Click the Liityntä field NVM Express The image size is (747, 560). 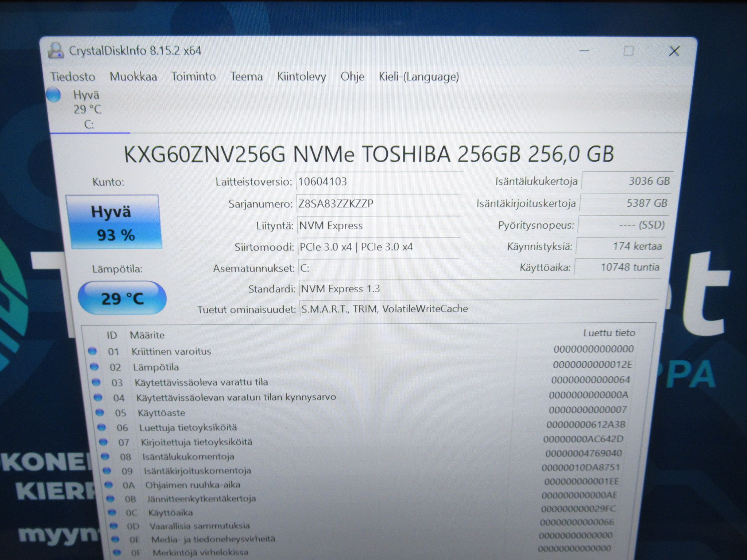[x=379, y=226]
